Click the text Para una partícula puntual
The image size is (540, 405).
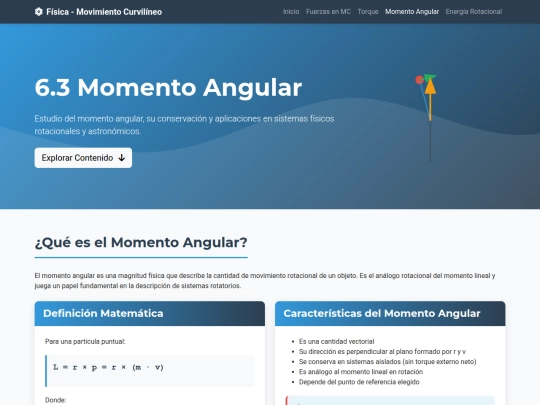click(x=85, y=342)
